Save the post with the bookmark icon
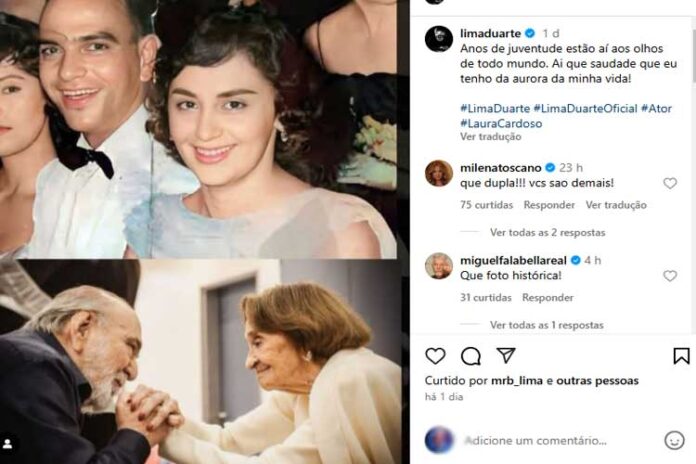Screen dimensions: 696x464 (x=681, y=356)
